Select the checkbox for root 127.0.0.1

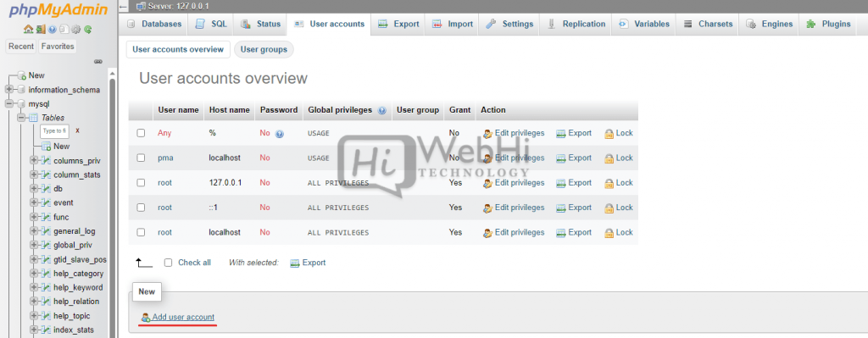coord(141,182)
